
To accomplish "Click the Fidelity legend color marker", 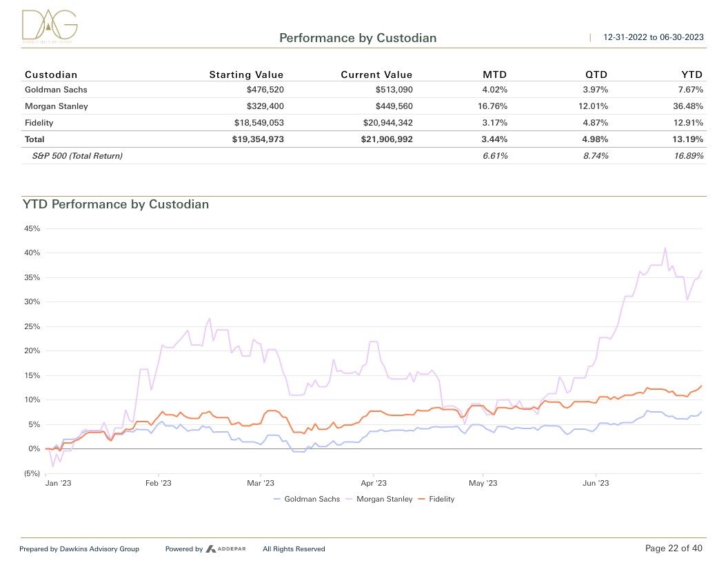I will click(422, 499).
